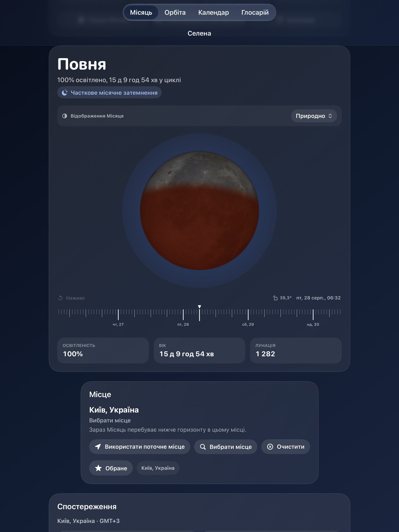Click the Повня heading

pos(82,64)
